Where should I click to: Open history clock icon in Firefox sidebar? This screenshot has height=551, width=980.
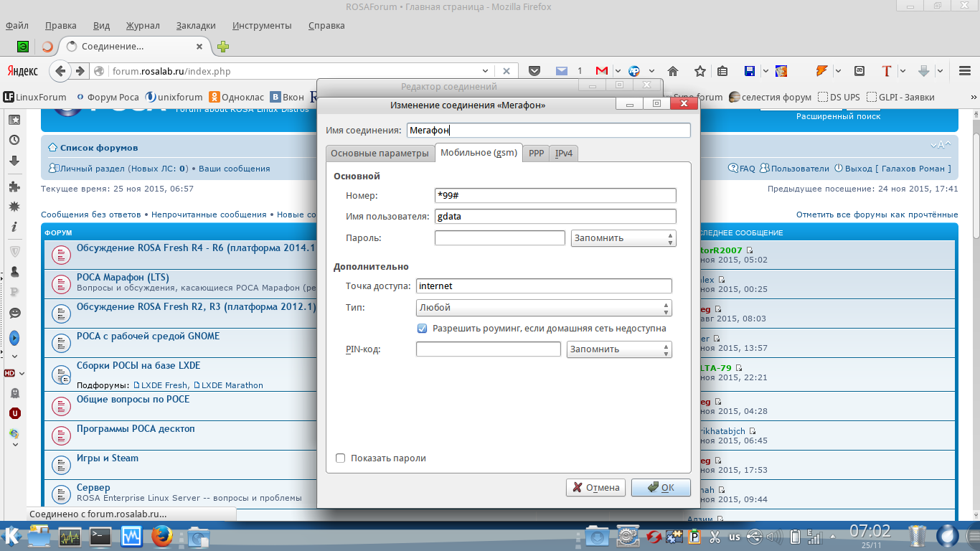click(14, 141)
